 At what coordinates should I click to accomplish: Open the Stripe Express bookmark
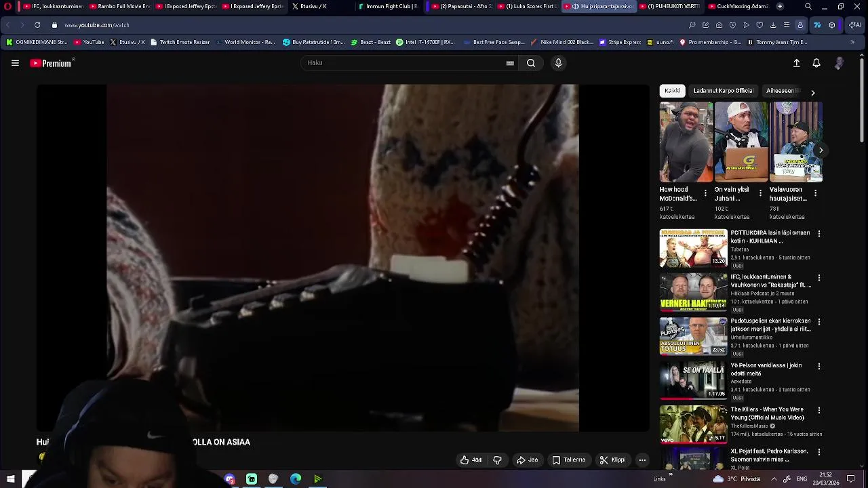pyautogui.click(x=620, y=42)
